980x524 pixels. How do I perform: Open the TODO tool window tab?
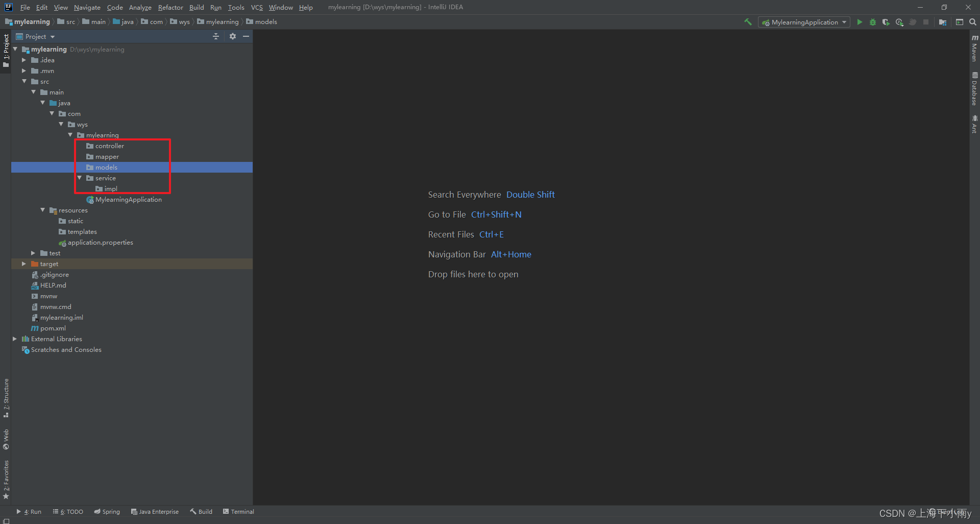(x=68, y=511)
